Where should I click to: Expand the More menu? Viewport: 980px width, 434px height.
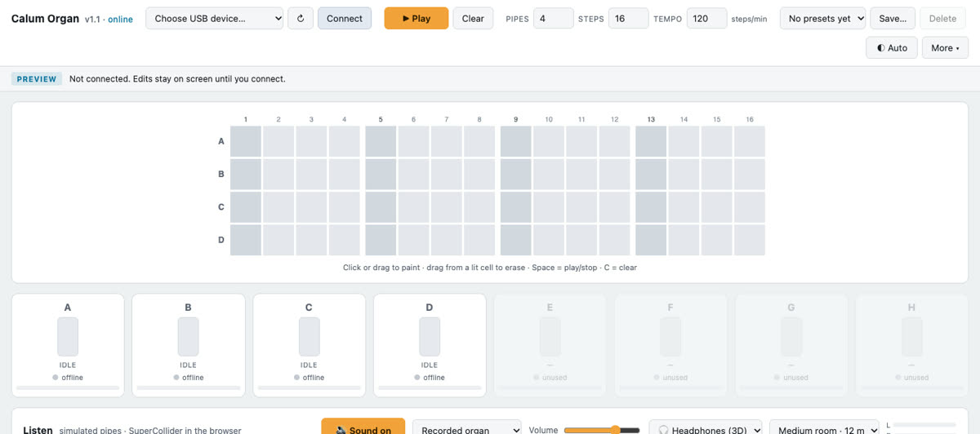click(945, 48)
